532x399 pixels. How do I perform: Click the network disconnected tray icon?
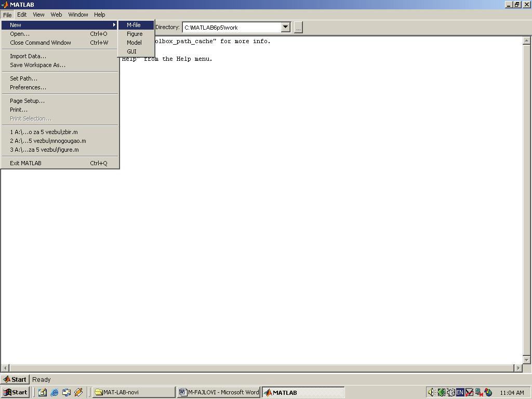[x=479, y=392]
